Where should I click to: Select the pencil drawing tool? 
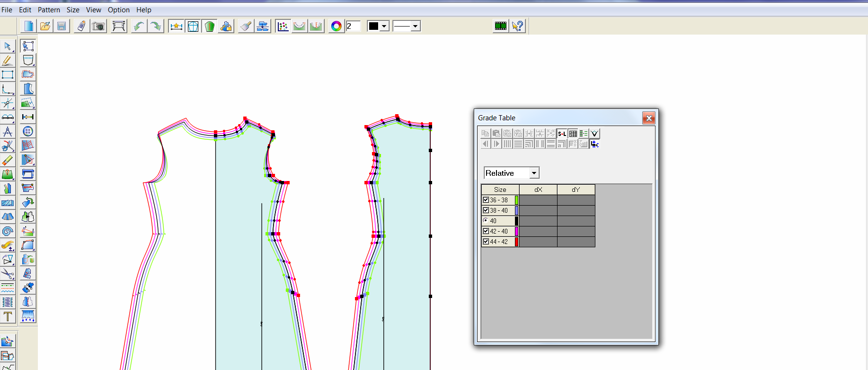8,60
